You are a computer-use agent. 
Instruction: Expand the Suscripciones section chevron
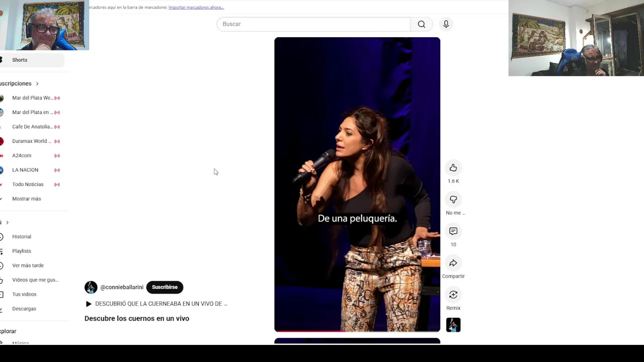tap(37, 83)
